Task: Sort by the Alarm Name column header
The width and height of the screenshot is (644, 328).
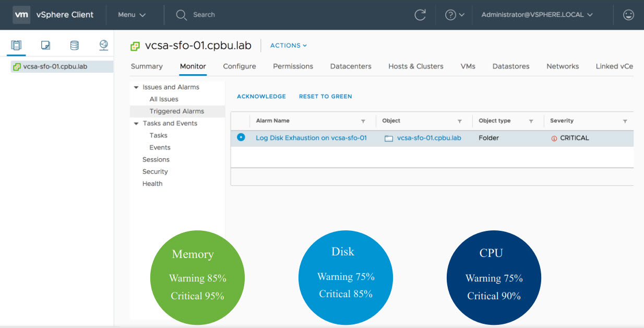Action: point(273,121)
